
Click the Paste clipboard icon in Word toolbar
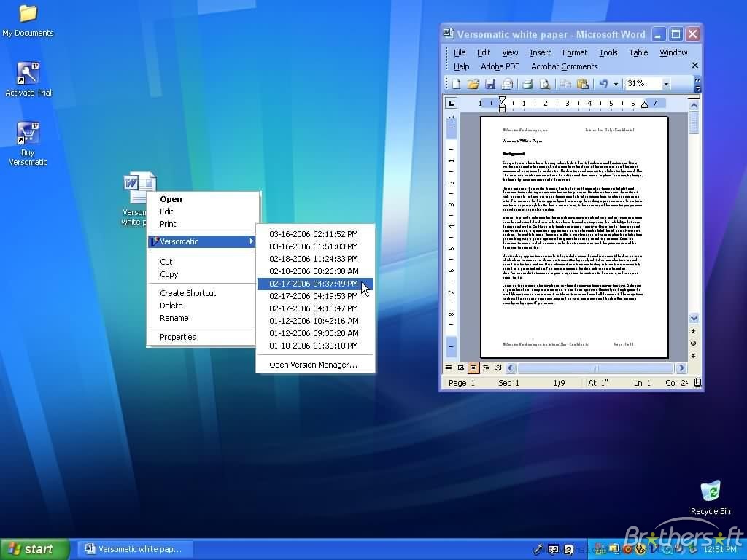tap(582, 85)
